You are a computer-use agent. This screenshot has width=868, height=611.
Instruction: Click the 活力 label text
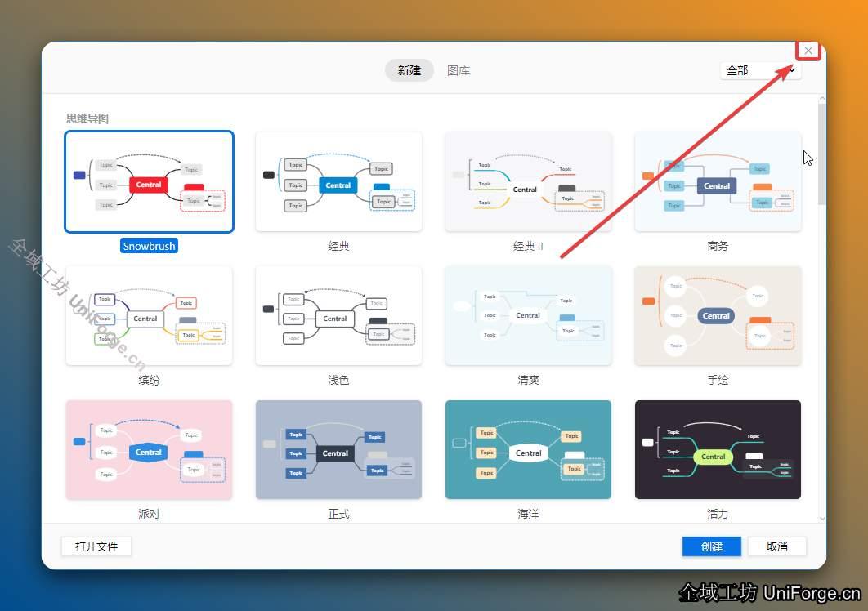pyautogui.click(x=718, y=514)
